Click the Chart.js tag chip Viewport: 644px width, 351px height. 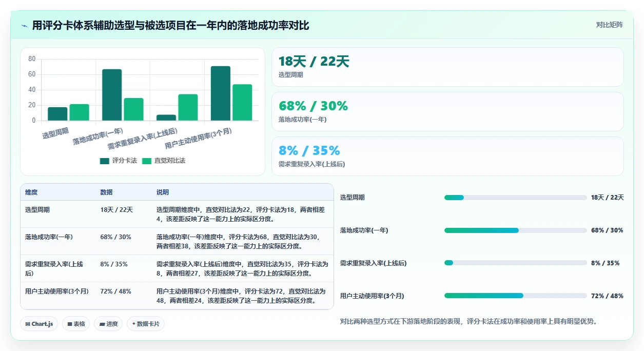pos(39,324)
